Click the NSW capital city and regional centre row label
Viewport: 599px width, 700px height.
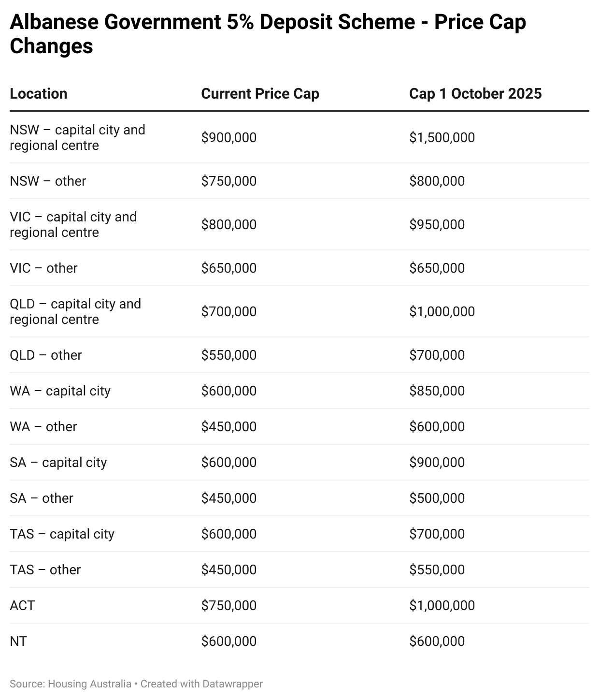click(77, 138)
